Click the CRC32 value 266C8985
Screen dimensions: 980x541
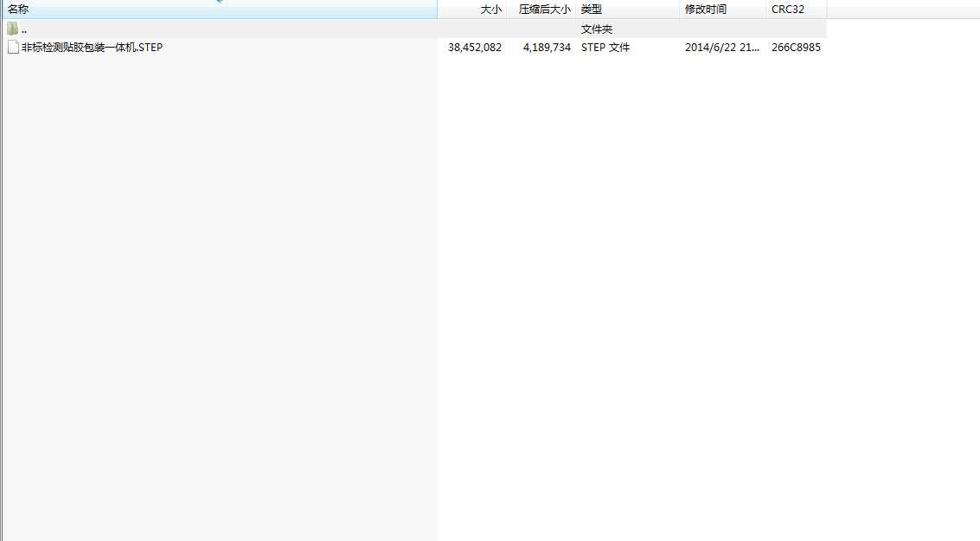pos(796,48)
